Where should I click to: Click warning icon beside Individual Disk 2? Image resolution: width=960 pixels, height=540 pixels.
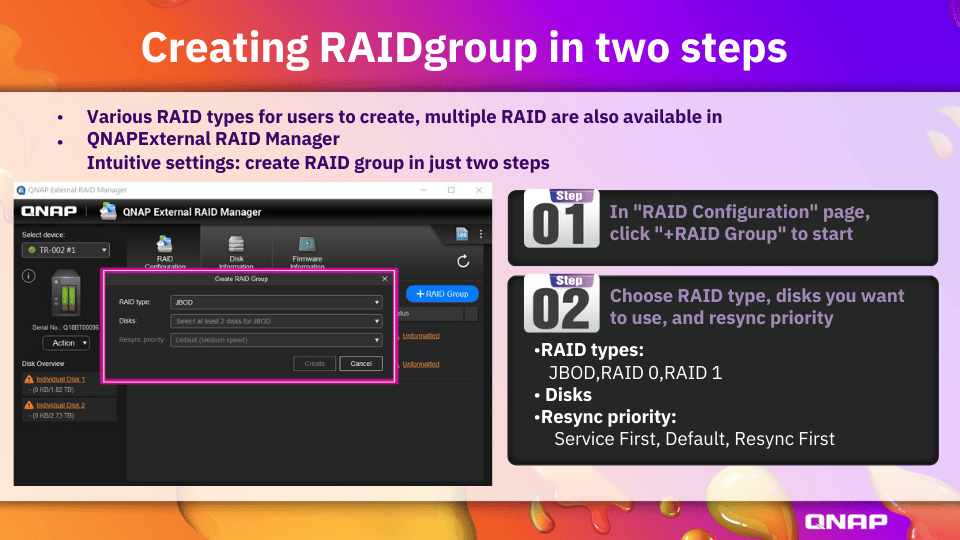click(29, 405)
